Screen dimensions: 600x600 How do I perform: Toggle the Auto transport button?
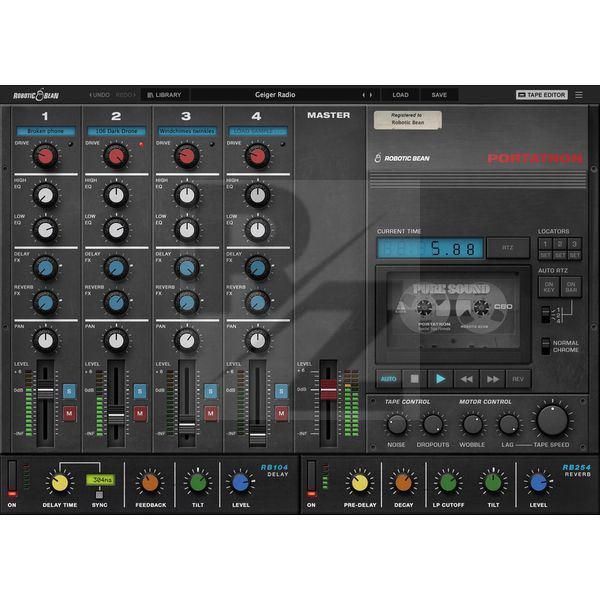click(388, 379)
